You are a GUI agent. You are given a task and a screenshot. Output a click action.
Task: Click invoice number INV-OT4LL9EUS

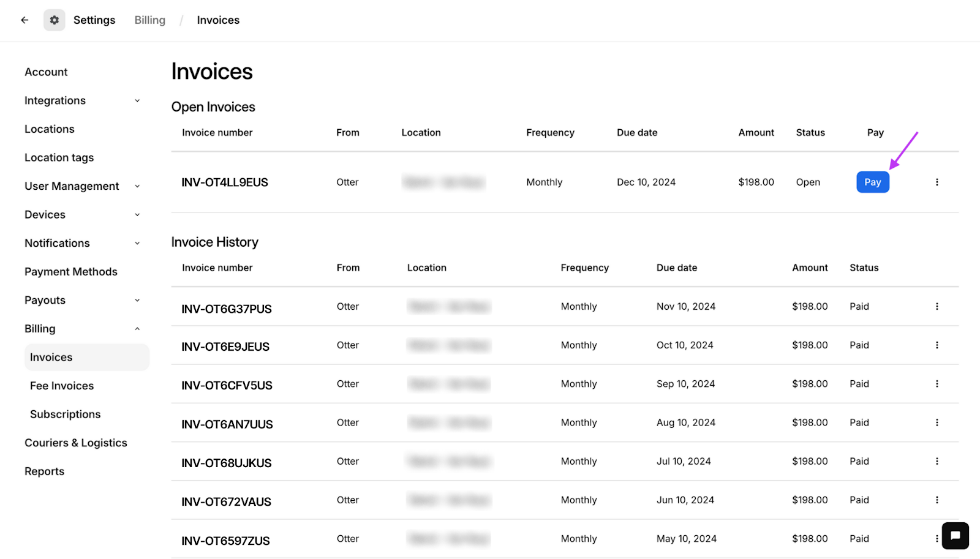point(225,182)
